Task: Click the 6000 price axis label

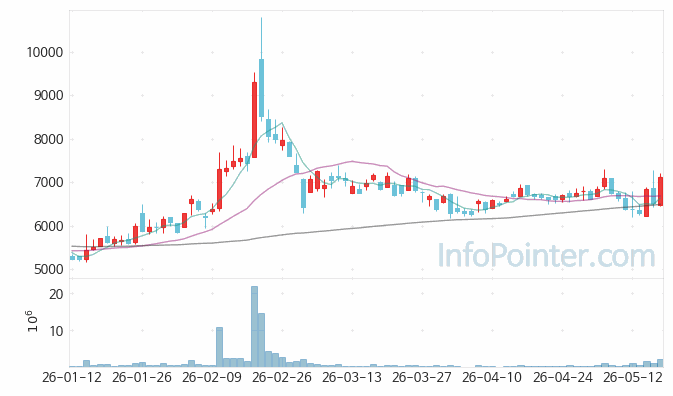Action: point(49,226)
